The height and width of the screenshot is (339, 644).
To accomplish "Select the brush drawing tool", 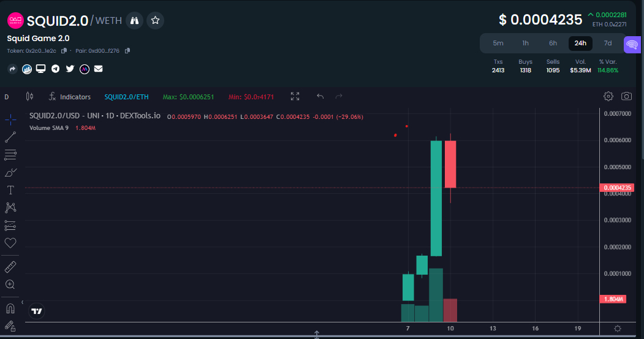I will 10,173.
